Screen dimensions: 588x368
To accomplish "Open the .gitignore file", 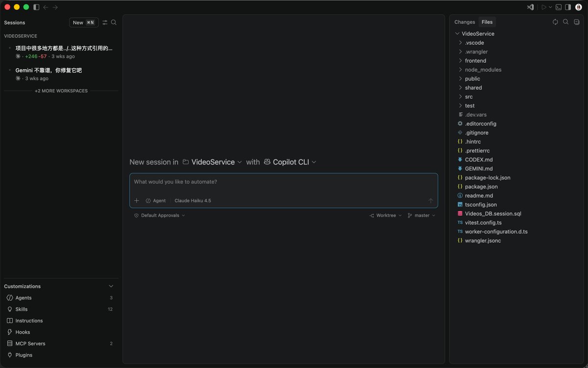I will 516,132.
